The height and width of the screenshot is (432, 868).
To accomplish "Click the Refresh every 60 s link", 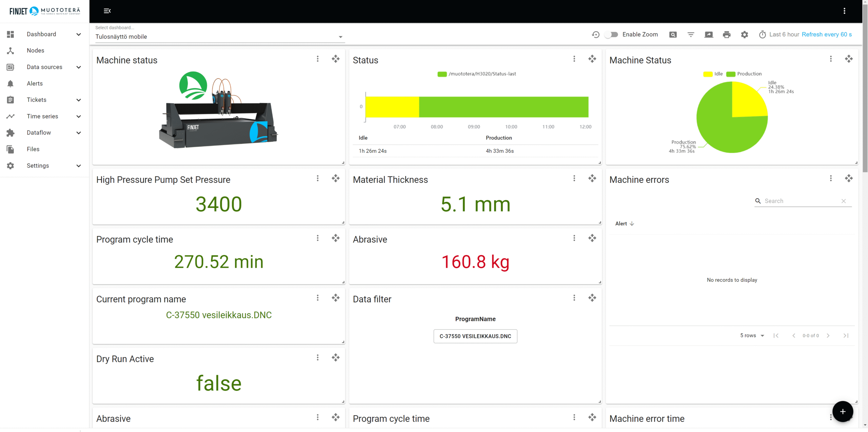I will click(x=826, y=35).
